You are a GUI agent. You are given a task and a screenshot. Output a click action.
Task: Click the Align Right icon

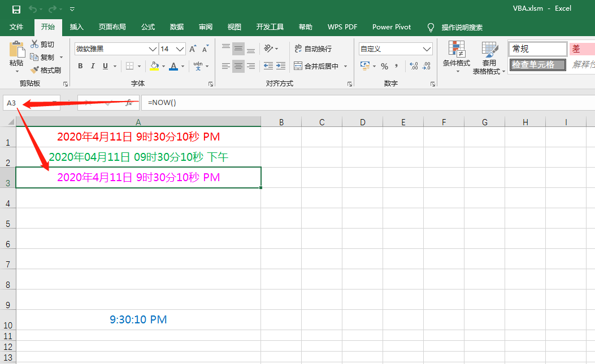coord(251,66)
